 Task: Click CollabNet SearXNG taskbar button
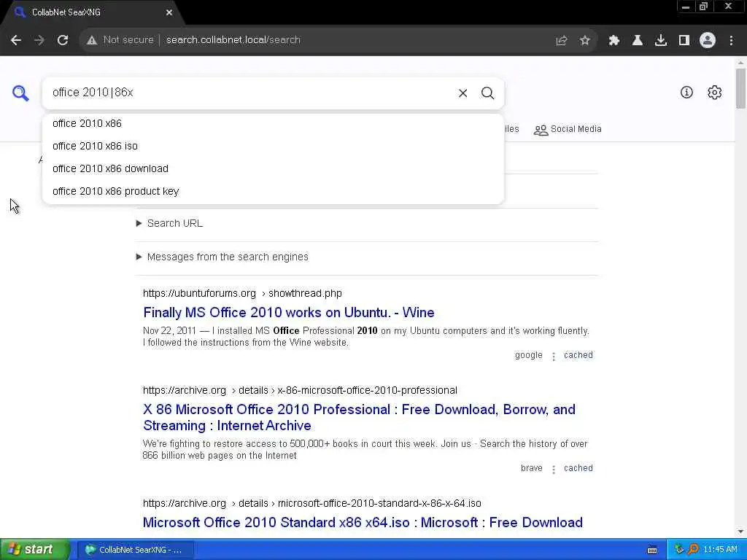[x=135, y=550]
